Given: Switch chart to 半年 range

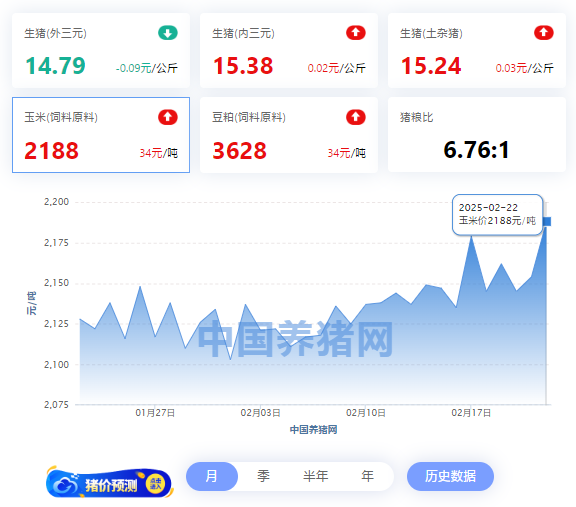Looking at the screenshot, I should pos(315,476).
